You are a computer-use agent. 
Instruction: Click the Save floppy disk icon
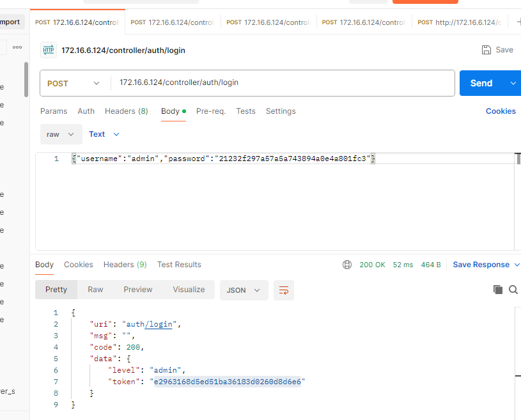[x=486, y=50]
